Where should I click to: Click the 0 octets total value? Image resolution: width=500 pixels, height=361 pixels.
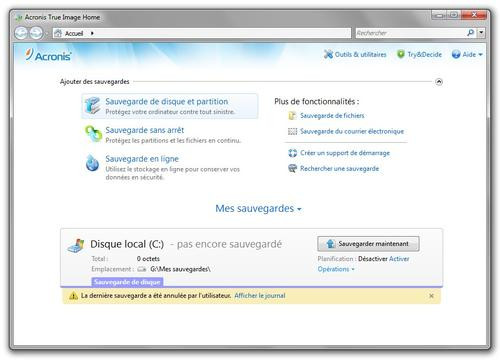(x=148, y=259)
